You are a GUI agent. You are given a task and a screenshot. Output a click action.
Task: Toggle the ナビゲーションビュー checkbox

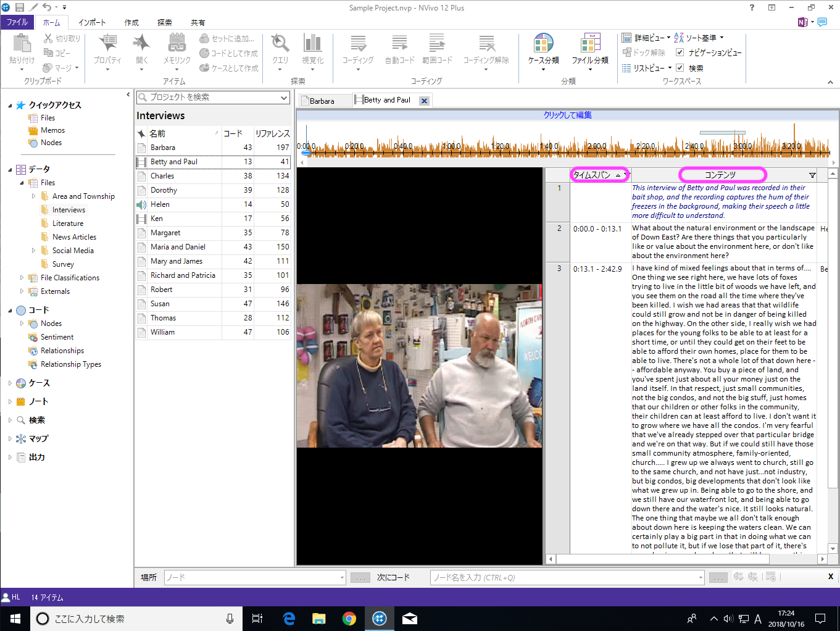(x=680, y=52)
